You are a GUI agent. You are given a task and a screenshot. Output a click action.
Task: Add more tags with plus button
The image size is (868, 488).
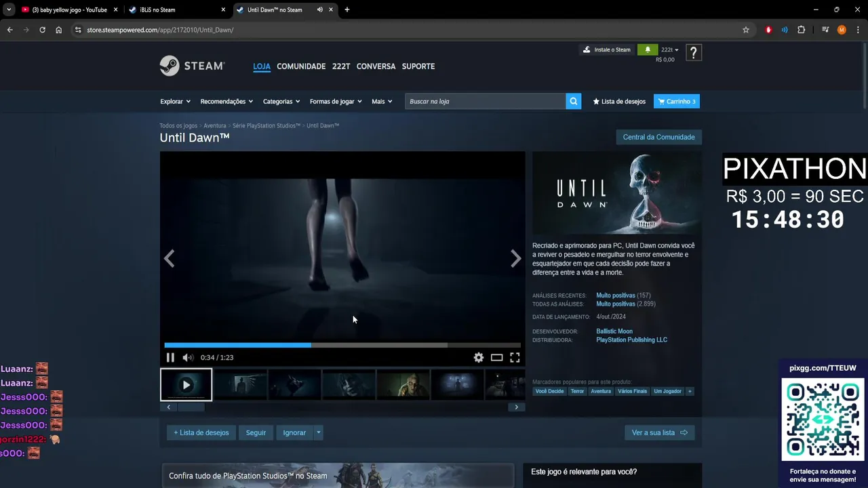690,391
